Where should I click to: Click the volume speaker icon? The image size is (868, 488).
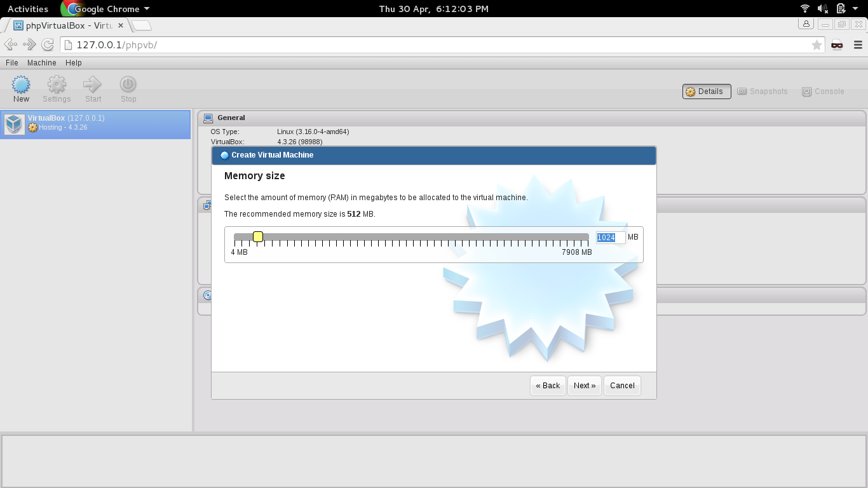(822, 8)
